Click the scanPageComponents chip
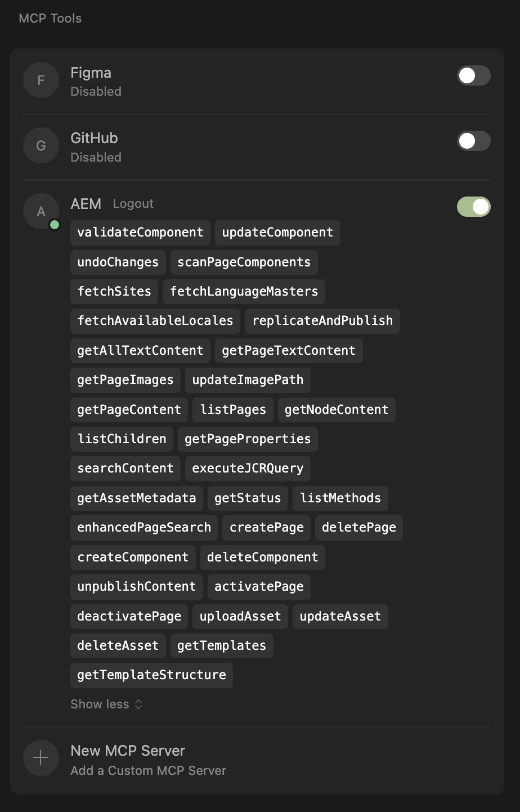The width and height of the screenshot is (520, 812). pos(244,262)
